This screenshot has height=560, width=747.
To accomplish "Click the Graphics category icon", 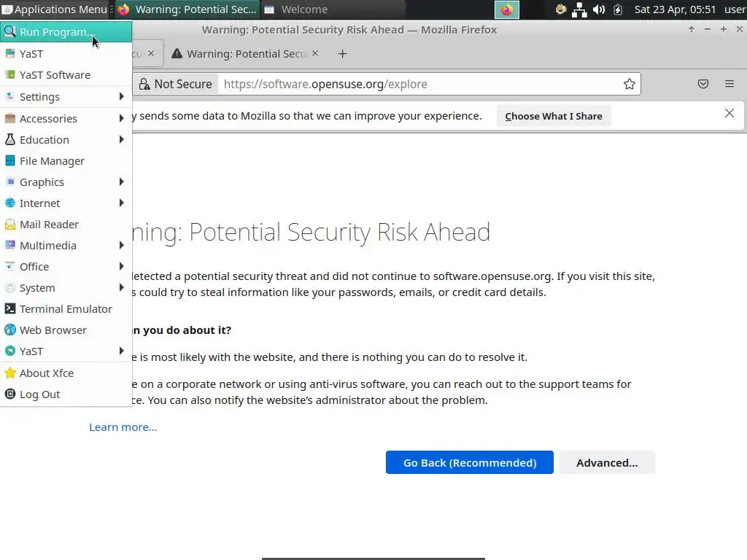I will tap(10, 182).
